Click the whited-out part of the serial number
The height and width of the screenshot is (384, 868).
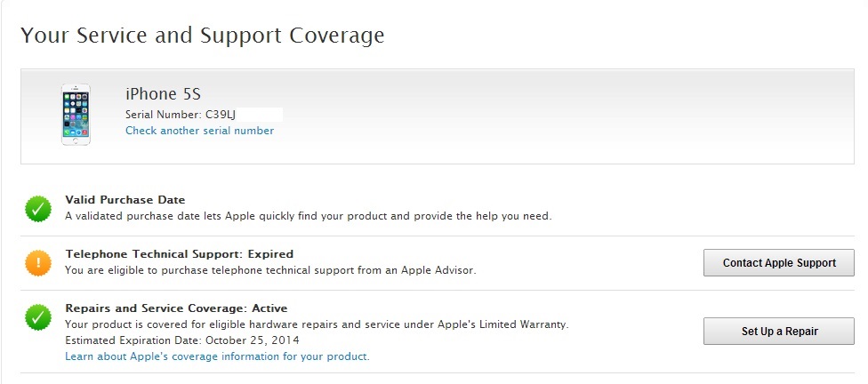258,115
